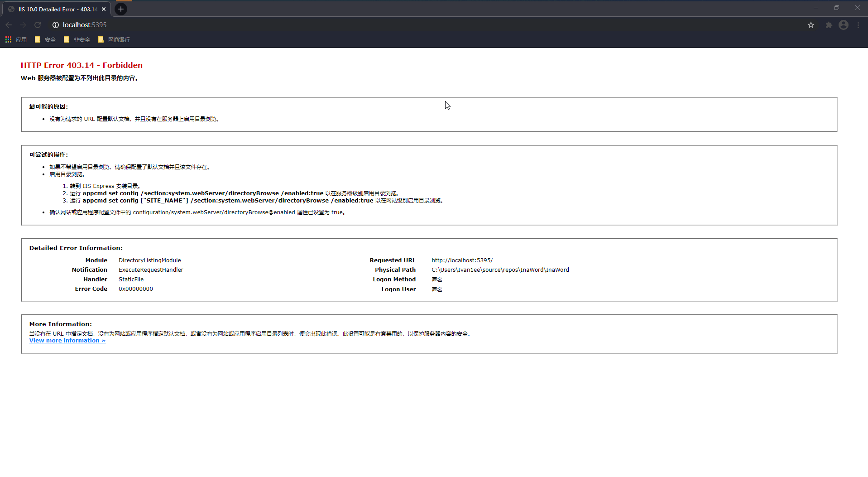View site information icon beside URL
This screenshot has height=477, width=868.
56,25
